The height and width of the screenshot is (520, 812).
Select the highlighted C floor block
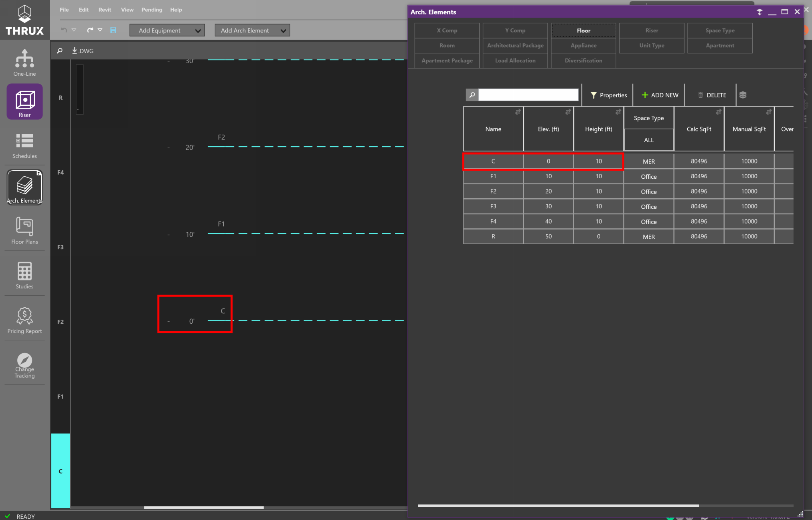61,471
